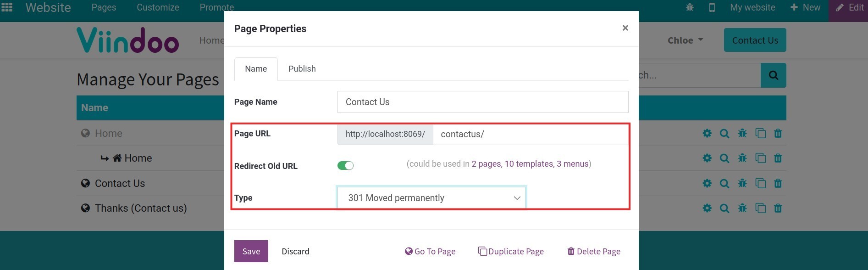The image size is (868, 270).
Task: Click the Page Name input field
Action: click(483, 102)
